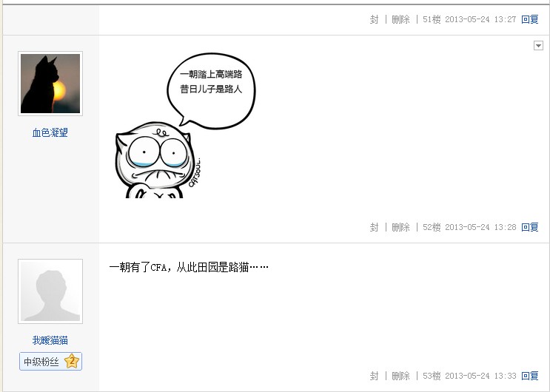Click the 52楼 timestamp 2013-05-24 13:28

480,227
